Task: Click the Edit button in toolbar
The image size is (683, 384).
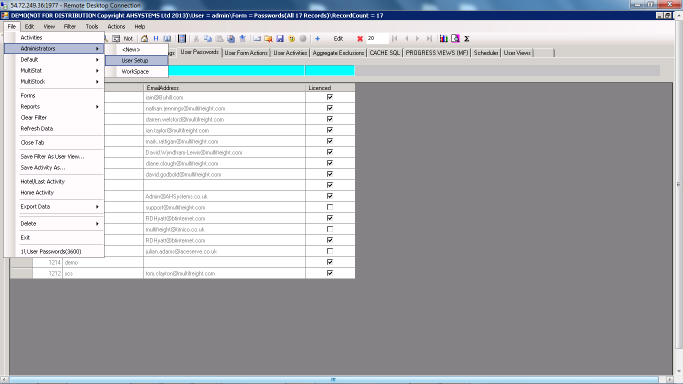Action: point(338,39)
